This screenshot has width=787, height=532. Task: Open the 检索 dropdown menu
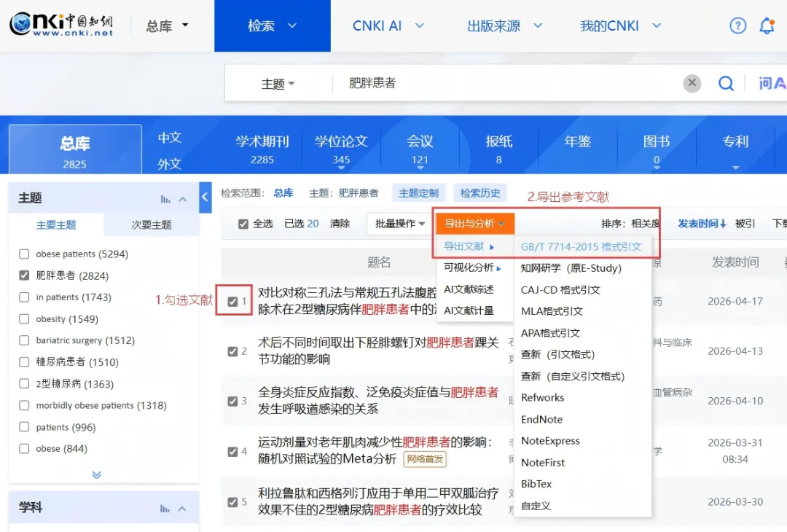tap(272, 26)
